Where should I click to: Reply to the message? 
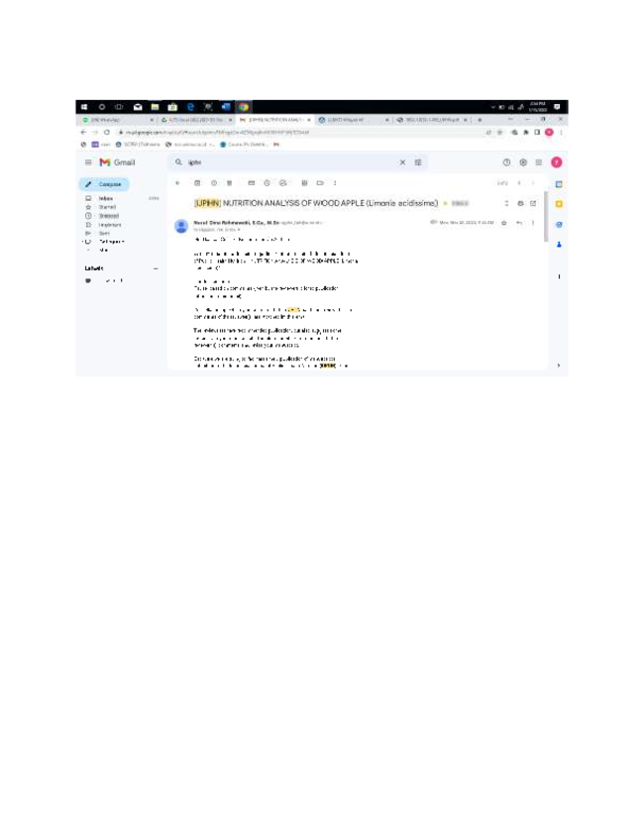click(x=519, y=223)
